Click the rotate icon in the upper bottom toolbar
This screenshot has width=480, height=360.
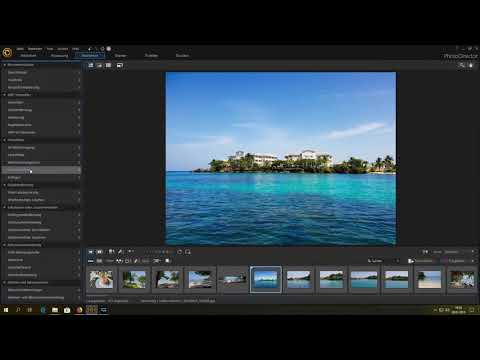tap(180, 252)
